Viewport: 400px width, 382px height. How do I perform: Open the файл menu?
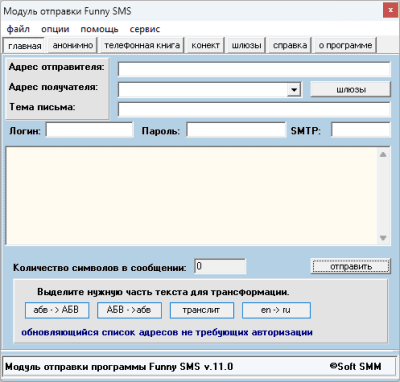click(18, 29)
